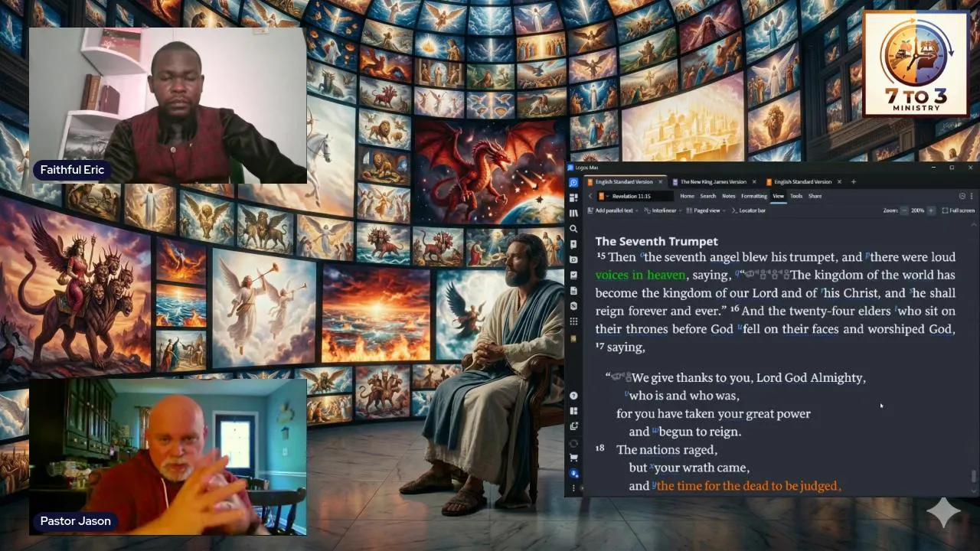Open the panel menu kebab icon
Image resolution: width=980 pixels, height=551 pixels.
click(972, 196)
